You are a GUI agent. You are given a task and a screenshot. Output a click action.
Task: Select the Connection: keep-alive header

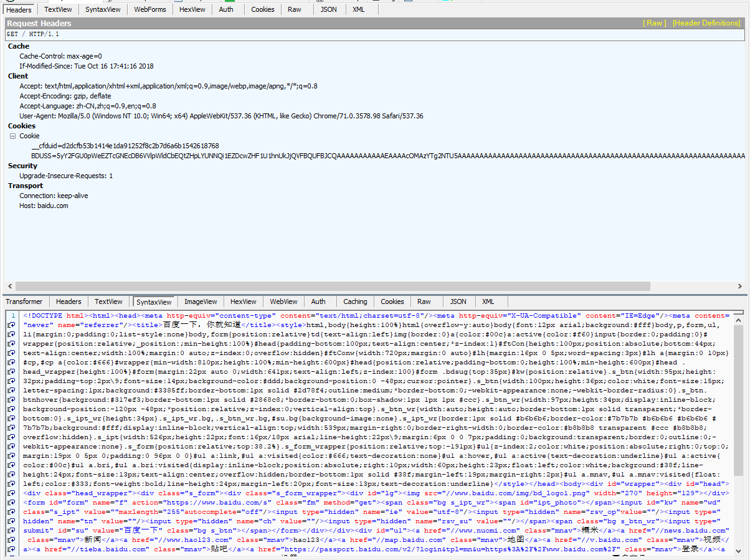pyautogui.click(x=54, y=196)
